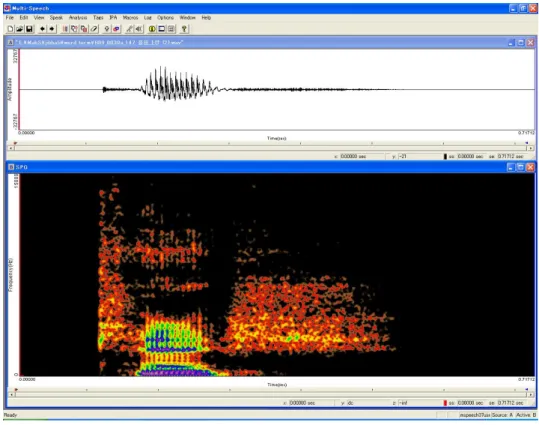Click the Open file folder icon
Image resolution: width=539 pixels, height=425 pixels.
[x=20, y=29]
